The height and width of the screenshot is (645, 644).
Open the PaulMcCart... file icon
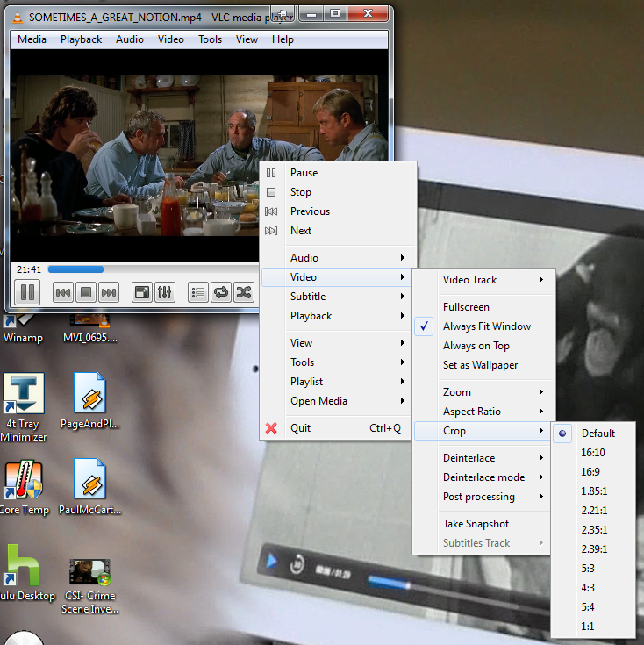[90, 487]
